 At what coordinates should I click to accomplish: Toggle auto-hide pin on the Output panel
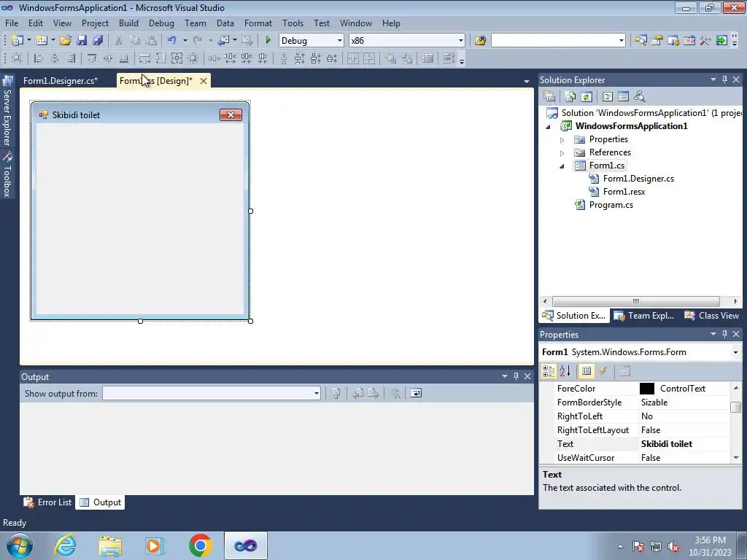click(516, 376)
